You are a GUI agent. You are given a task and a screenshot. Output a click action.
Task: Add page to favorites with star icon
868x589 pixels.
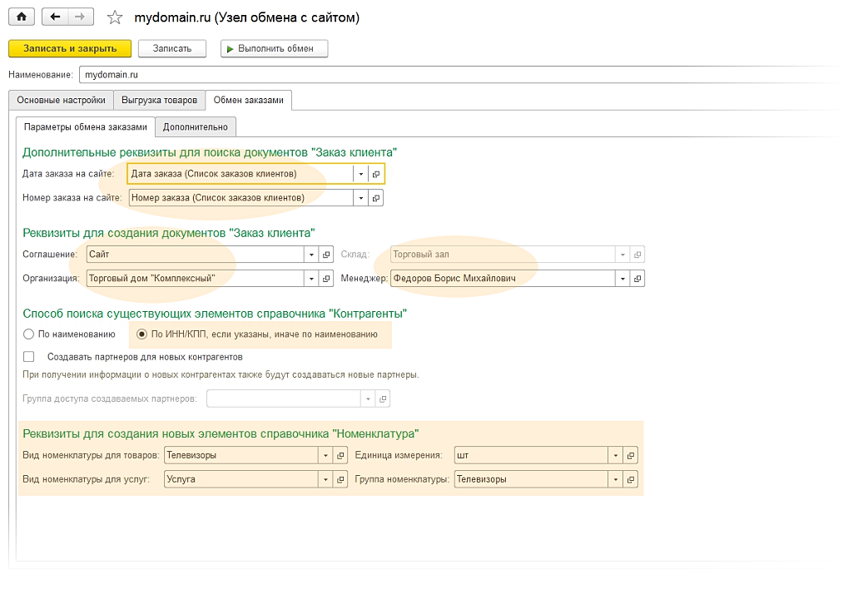click(x=116, y=17)
